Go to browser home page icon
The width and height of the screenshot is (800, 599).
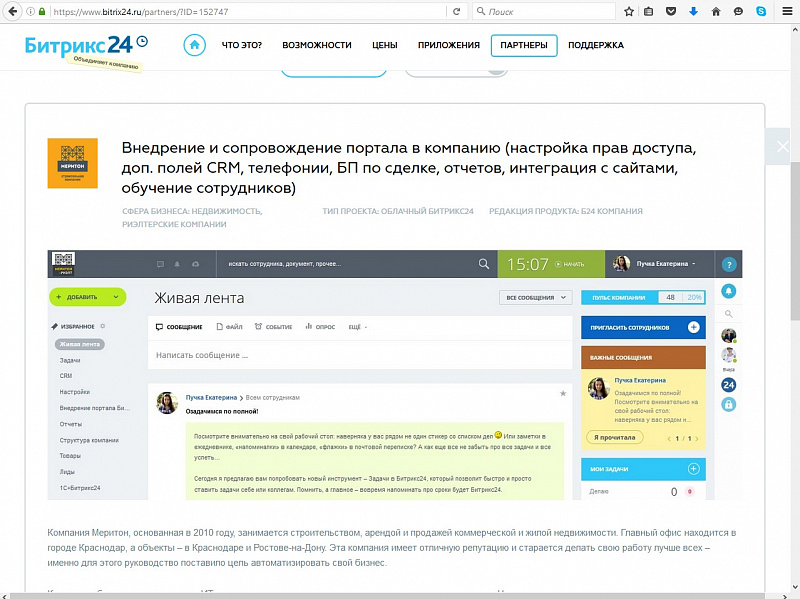point(716,11)
